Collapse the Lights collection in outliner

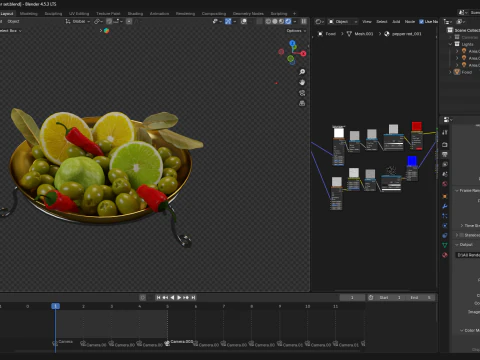451,44
